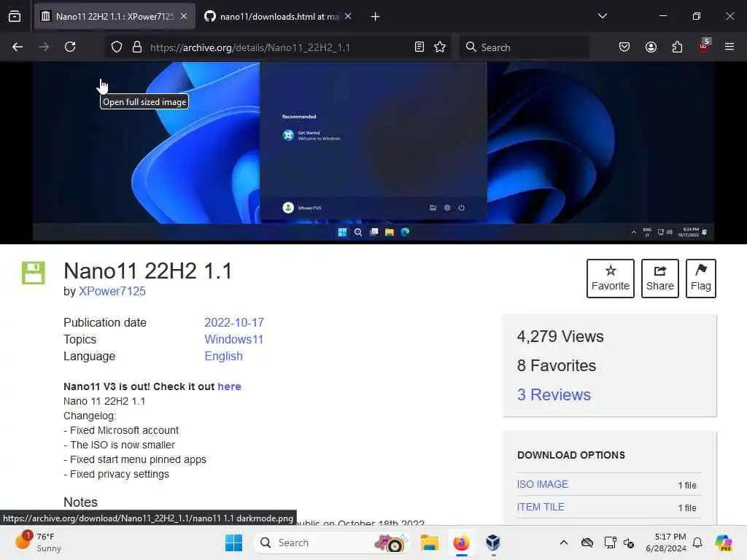Image resolution: width=747 pixels, height=560 pixels.
Task: Add the item to Favorites
Action: 611,278
